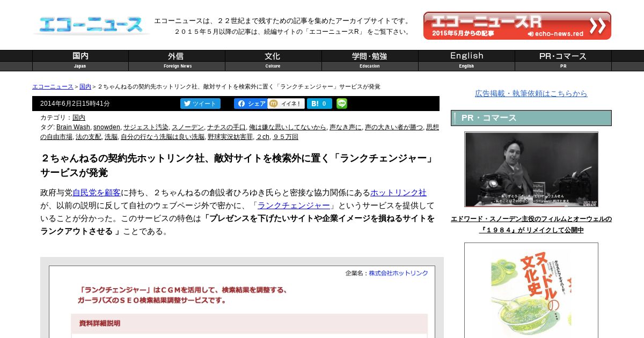Open the 自分の行なう洗脳は良い洗脳 tag

163,137
